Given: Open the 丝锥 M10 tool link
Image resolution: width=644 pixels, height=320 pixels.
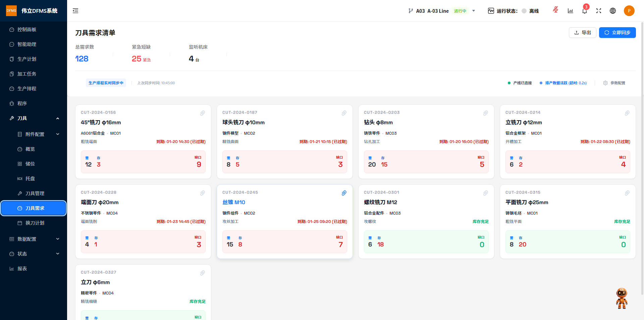Looking at the screenshot, I should (x=234, y=202).
